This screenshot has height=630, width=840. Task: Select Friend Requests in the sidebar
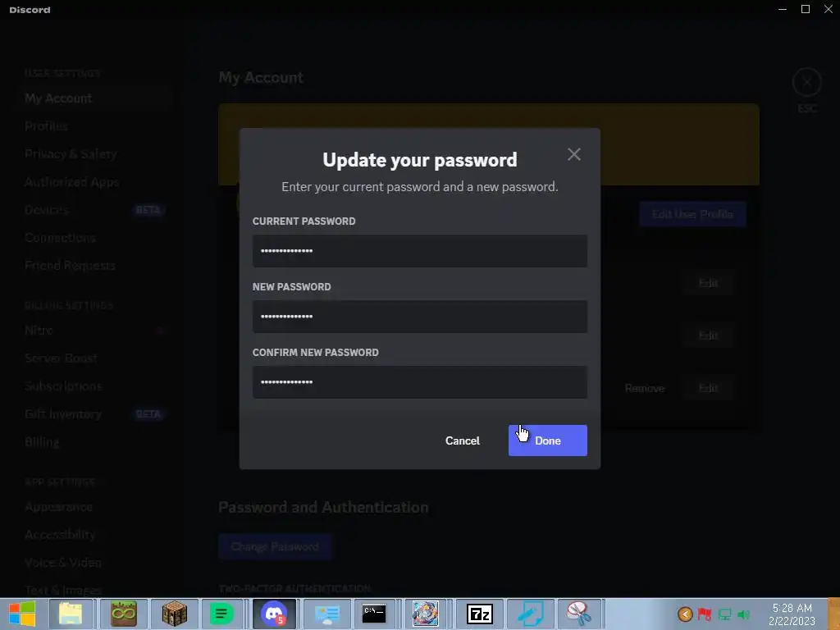pyautogui.click(x=93, y=265)
